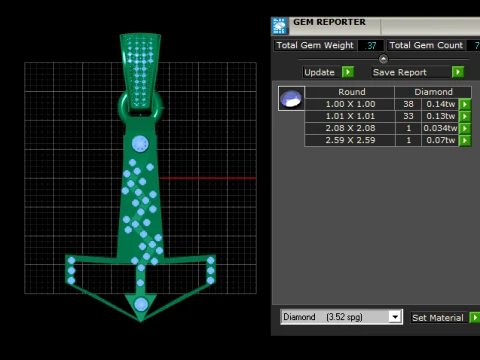The height and width of the screenshot is (360, 480).
Task: Select the 1.01 X 1.01 size cell
Action: [x=350, y=116]
